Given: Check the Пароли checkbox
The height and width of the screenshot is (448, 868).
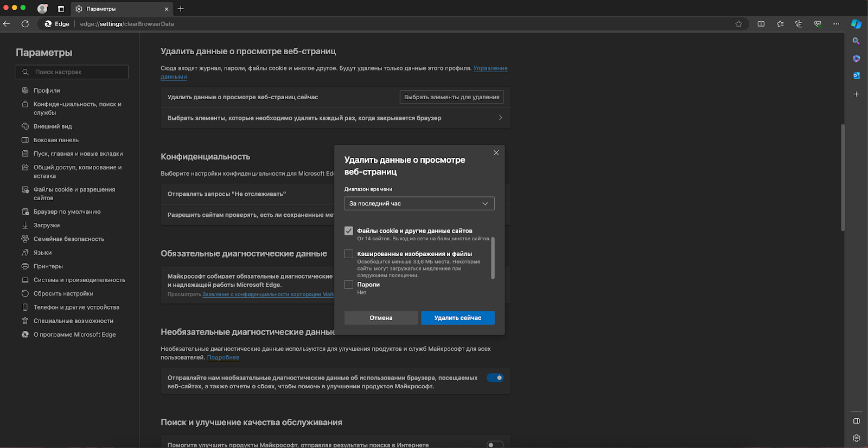Looking at the screenshot, I should tap(349, 285).
